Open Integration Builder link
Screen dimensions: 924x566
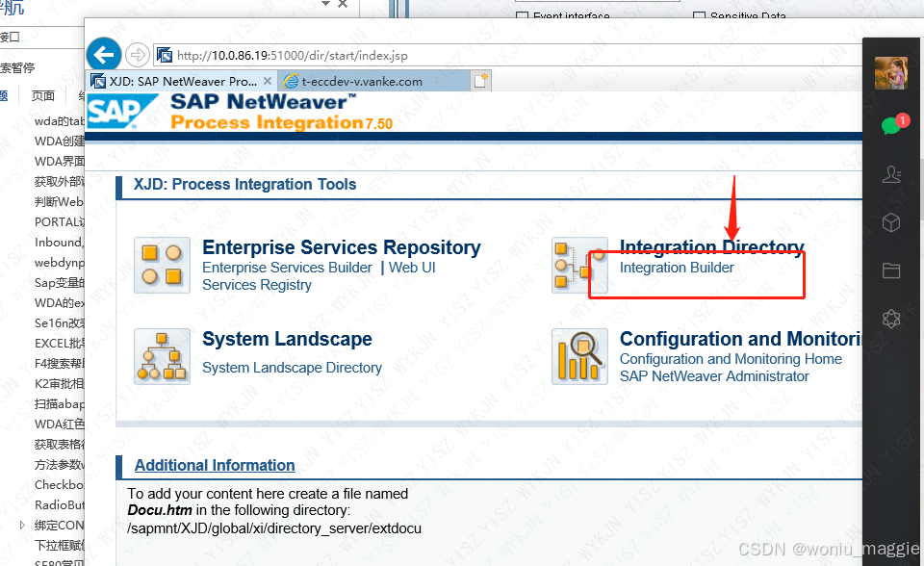tap(677, 268)
